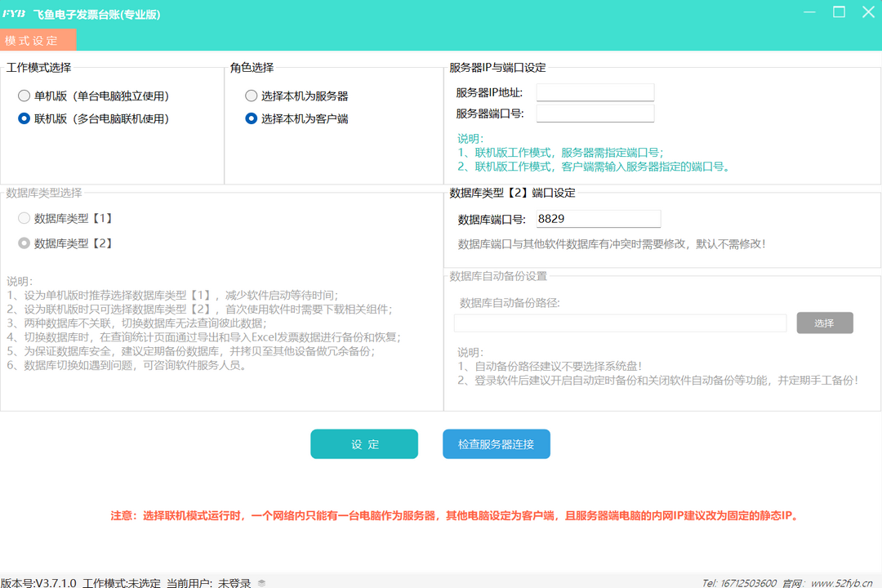The width and height of the screenshot is (882, 588).
Task: Click 选择 to browse for a backup path
Action: tap(825, 323)
